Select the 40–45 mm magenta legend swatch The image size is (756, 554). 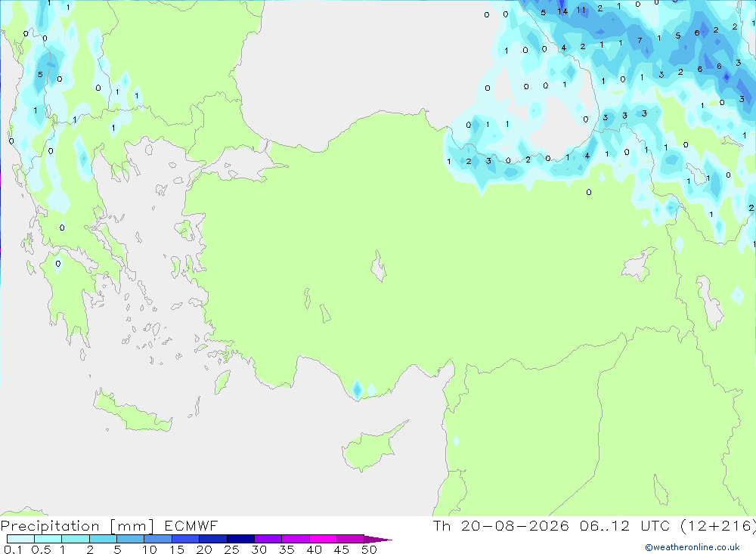(x=323, y=539)
